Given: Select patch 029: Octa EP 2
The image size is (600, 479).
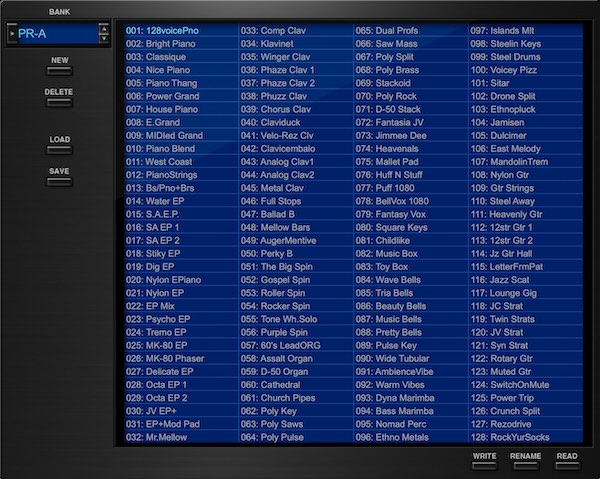Looking at the screenshot, I should (x=181, y=398).
